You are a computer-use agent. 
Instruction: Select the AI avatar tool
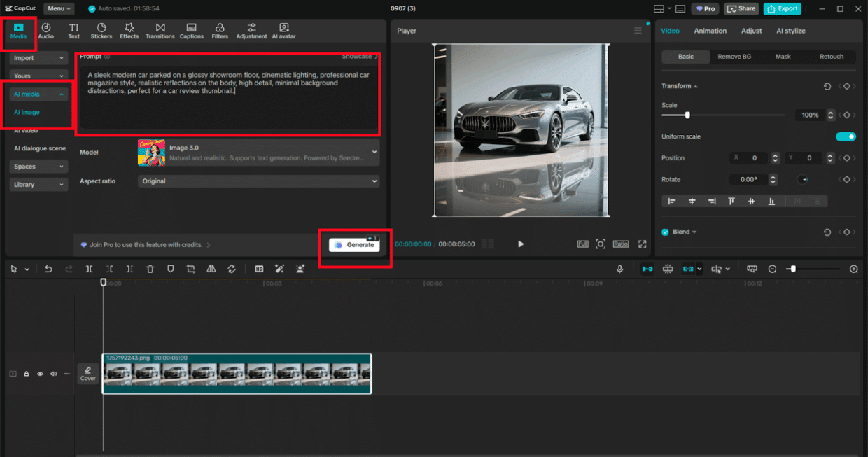pyautogui.click(x=283, y=31)
